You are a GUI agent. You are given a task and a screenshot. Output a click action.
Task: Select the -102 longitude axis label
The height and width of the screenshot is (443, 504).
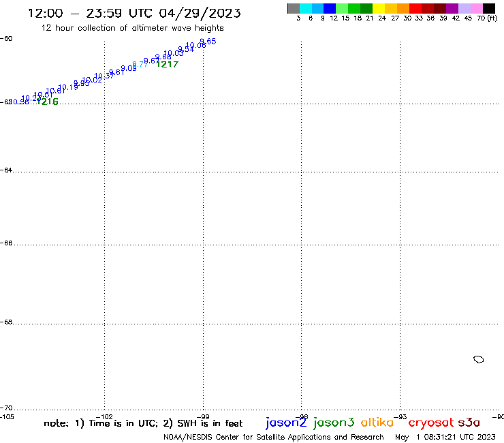point(104,417)
